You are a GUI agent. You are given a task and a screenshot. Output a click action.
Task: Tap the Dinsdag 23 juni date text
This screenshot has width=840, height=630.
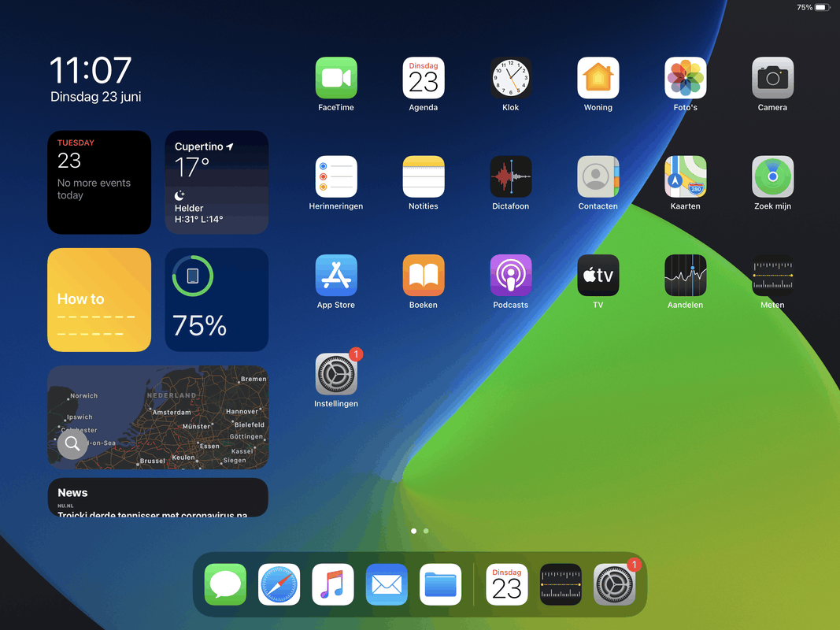[95, 97]
